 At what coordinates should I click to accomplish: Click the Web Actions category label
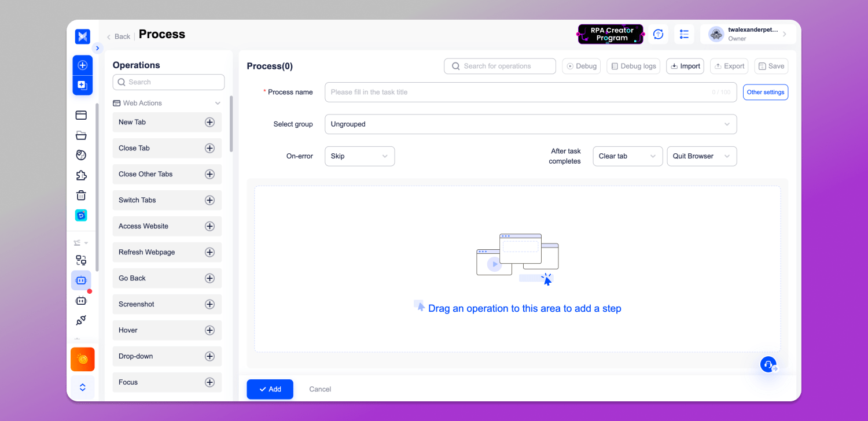(x=142, y=103)
